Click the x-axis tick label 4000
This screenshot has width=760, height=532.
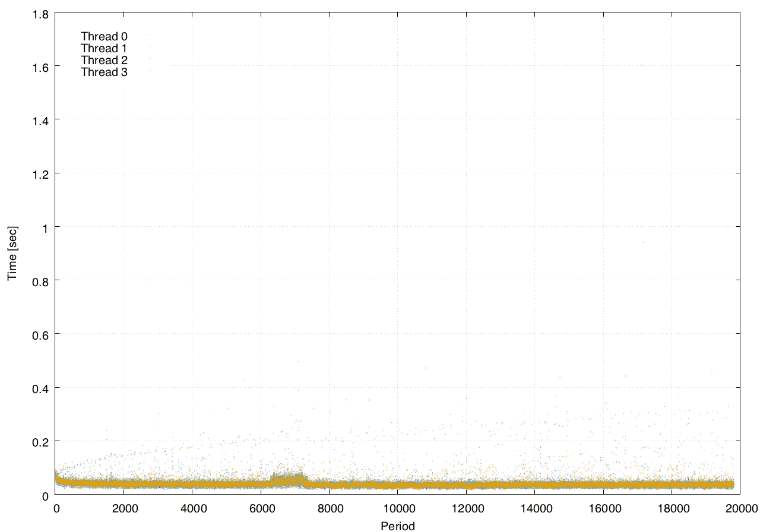tap(192, 509)
